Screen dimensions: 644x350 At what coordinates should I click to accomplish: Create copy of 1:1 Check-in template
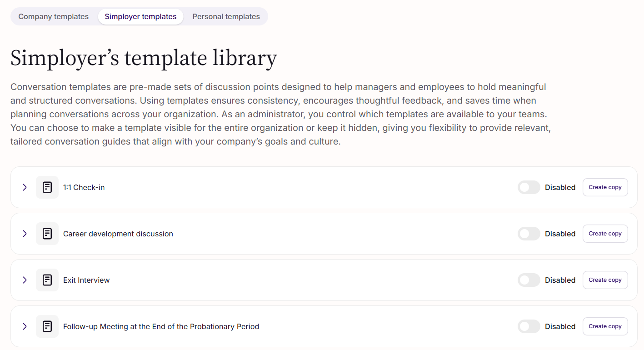pos(605,187)
